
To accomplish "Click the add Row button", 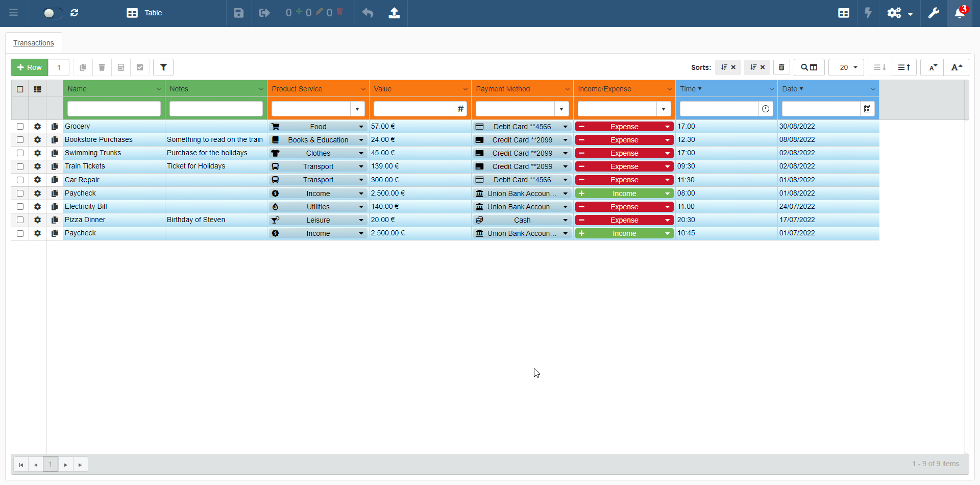I will [x=30, y=67].
